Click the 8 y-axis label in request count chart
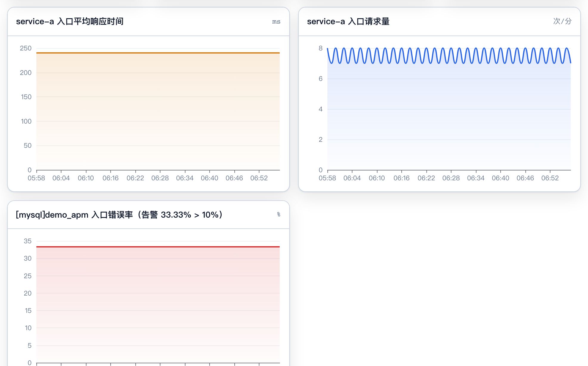This screenshot has width=588, height=366. point(321,48)
